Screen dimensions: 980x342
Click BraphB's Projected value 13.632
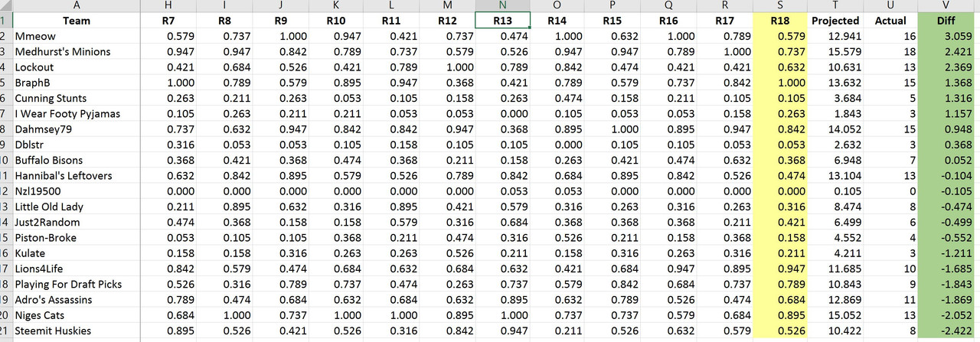coord(835,83)
